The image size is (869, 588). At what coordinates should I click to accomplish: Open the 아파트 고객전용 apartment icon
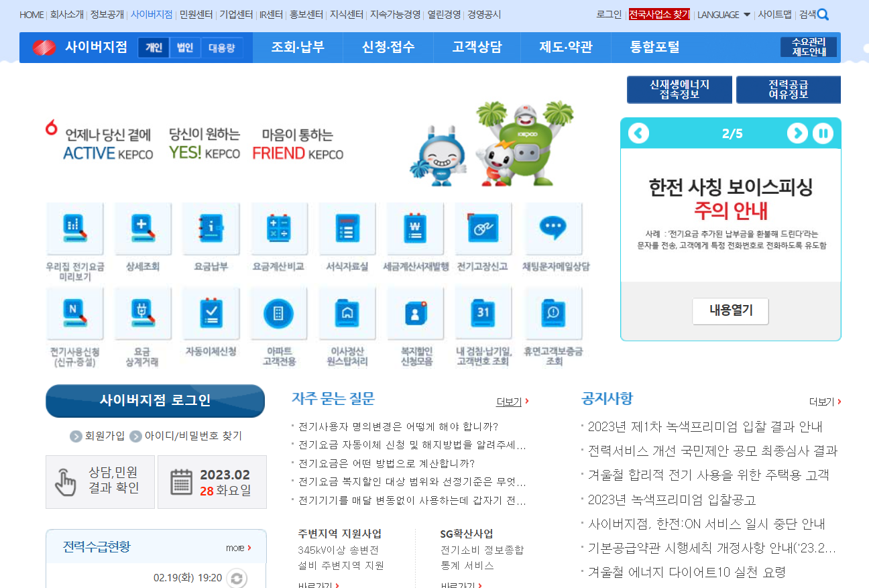tap(279, 313)
